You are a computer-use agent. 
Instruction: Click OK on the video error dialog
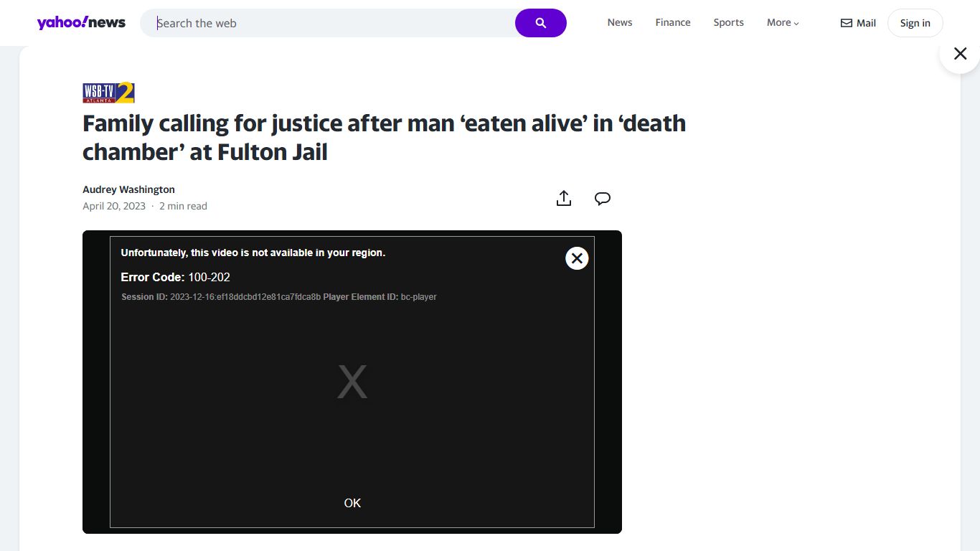point(352,503)
